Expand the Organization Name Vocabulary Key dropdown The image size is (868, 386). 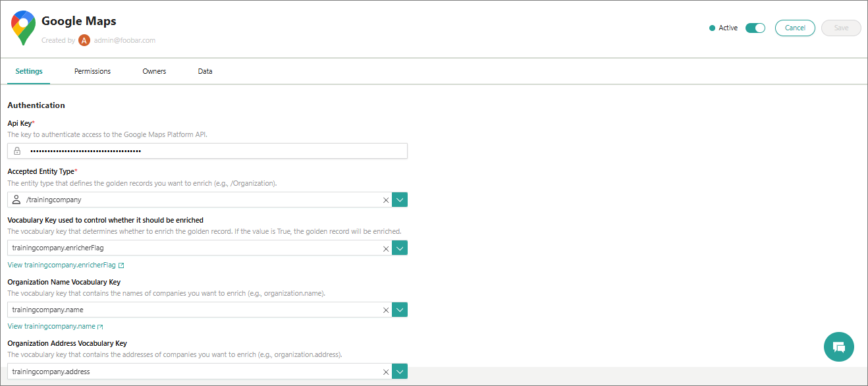400,310
